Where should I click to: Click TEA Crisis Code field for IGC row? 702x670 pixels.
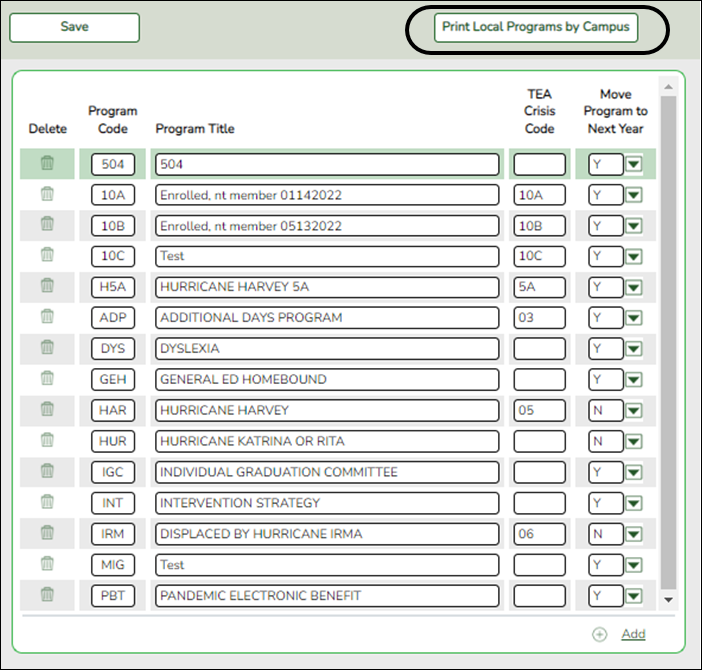[539, 472]
